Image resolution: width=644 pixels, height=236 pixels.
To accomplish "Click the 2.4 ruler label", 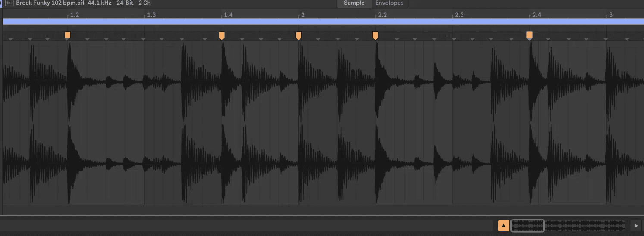I will 536,15.
